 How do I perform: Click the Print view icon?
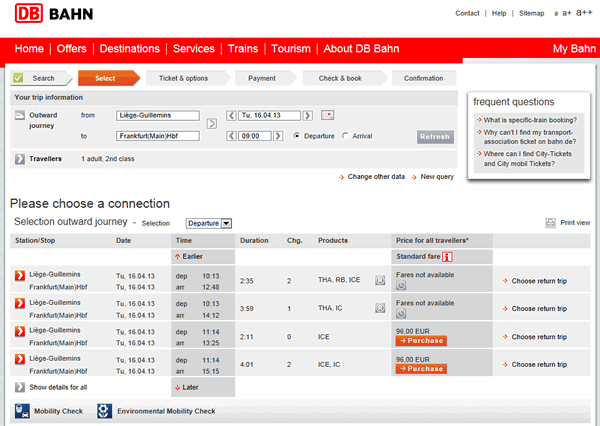click(x=550, y=222)
